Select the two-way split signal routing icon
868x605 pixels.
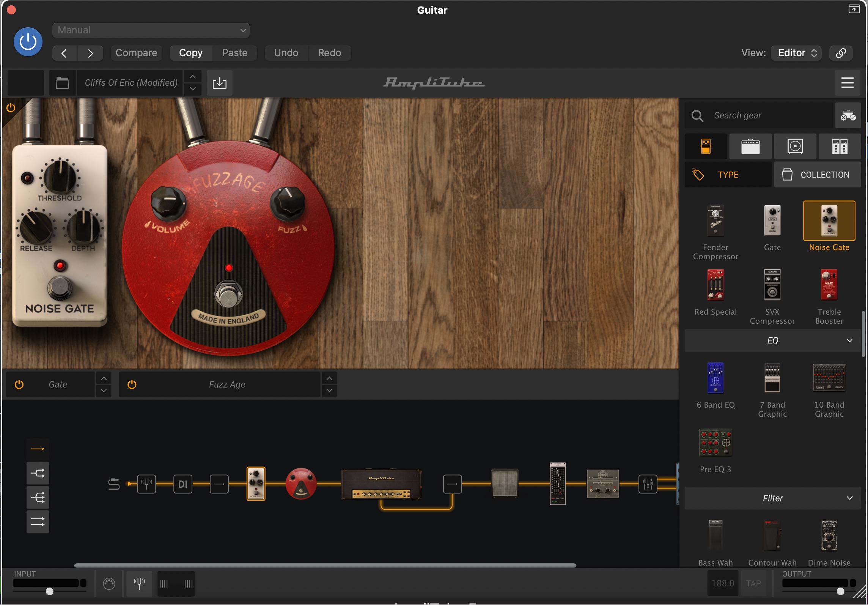coord(38,473)
